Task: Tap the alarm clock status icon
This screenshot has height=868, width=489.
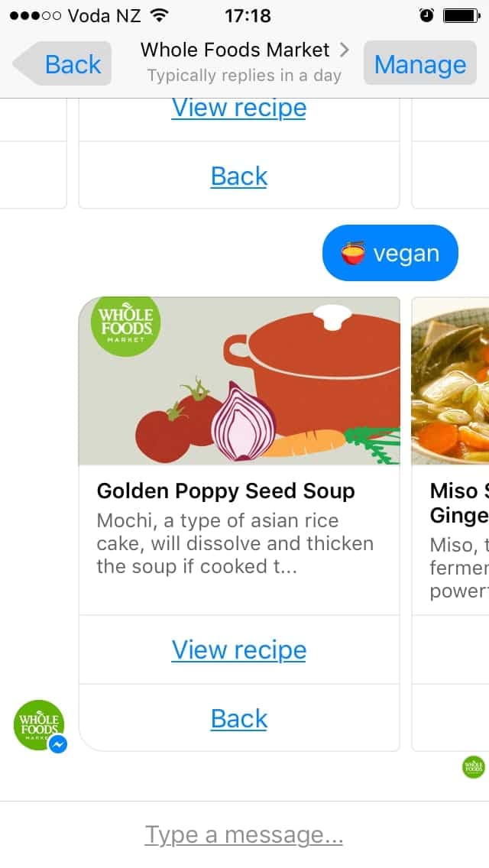Action: [x=426, y=15]
